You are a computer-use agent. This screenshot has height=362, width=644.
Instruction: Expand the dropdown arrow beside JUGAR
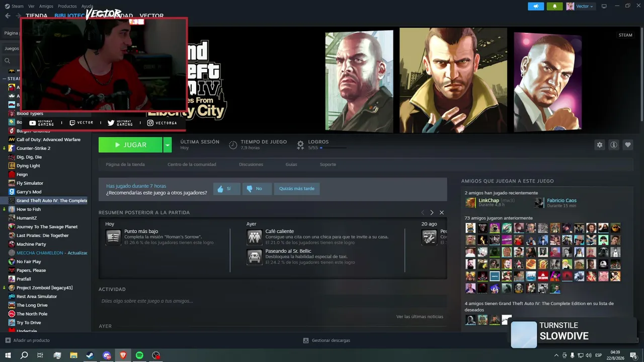[x=168, y=145]
